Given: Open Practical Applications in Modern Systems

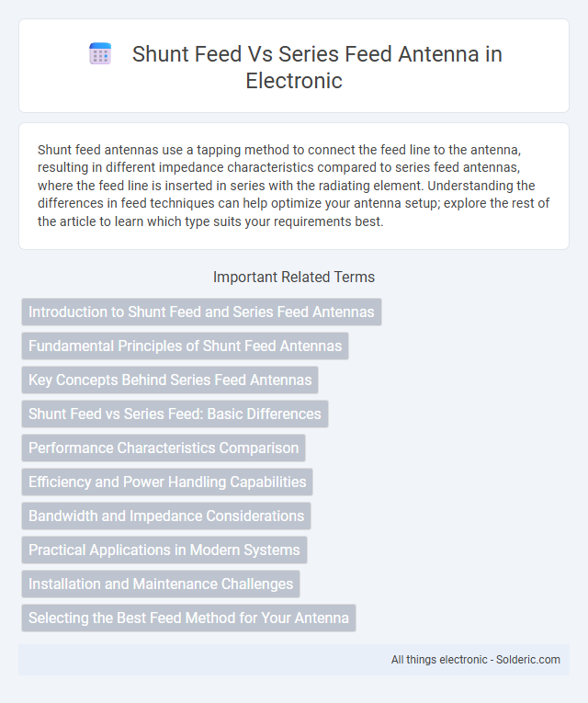Looking at the screenshot, I should coord(164,550).
